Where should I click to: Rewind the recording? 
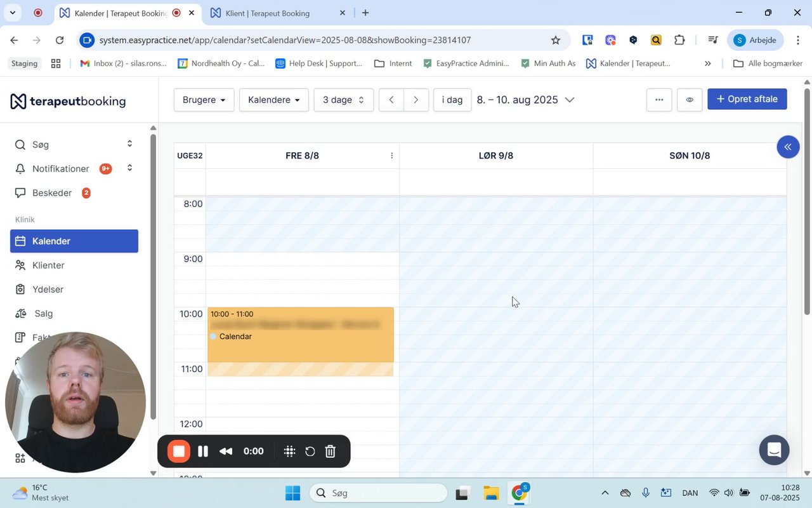click(x=226, y=451)
